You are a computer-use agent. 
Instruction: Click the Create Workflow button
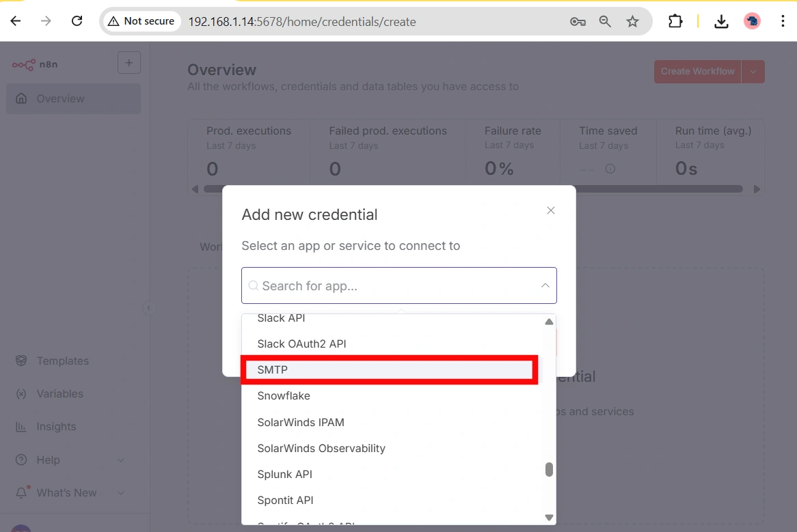pyautogui.click(x=697, y=72)
